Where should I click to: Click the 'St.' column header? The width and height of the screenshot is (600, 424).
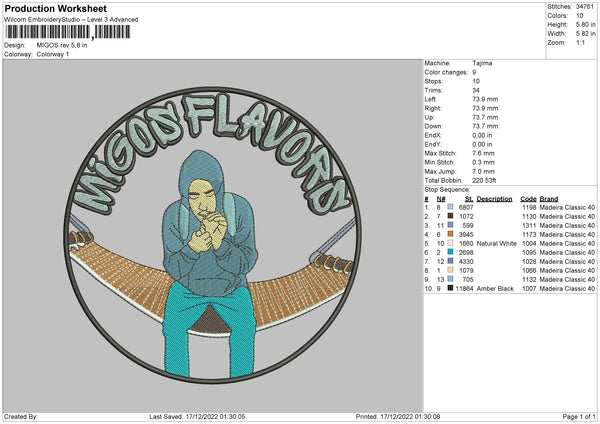coord(469,199)
